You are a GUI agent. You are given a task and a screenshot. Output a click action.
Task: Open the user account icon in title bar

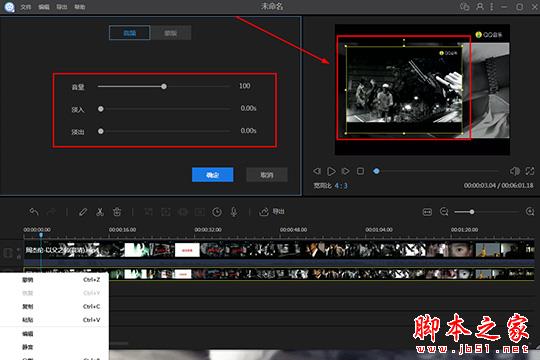[x=479, y=7]
